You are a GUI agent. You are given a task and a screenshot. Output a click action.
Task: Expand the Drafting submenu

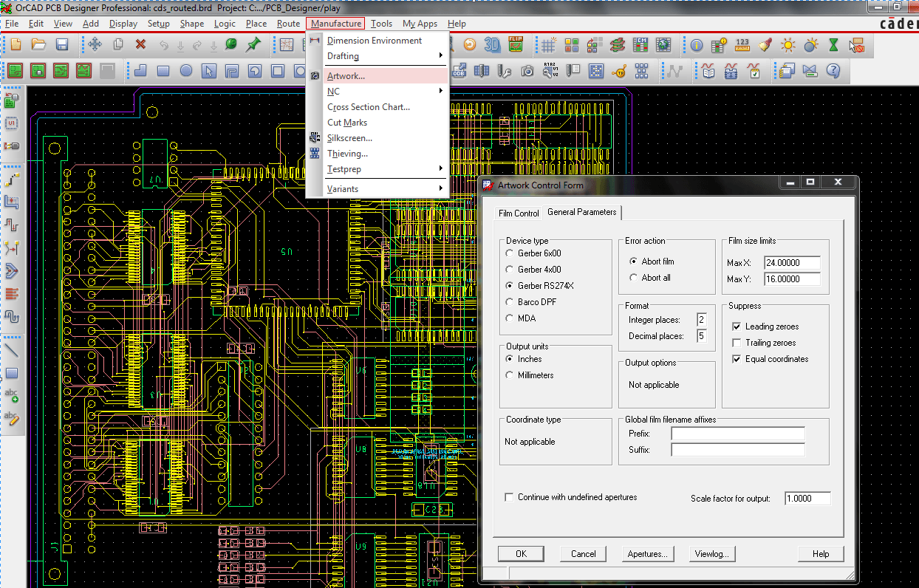tap(377, 56)
